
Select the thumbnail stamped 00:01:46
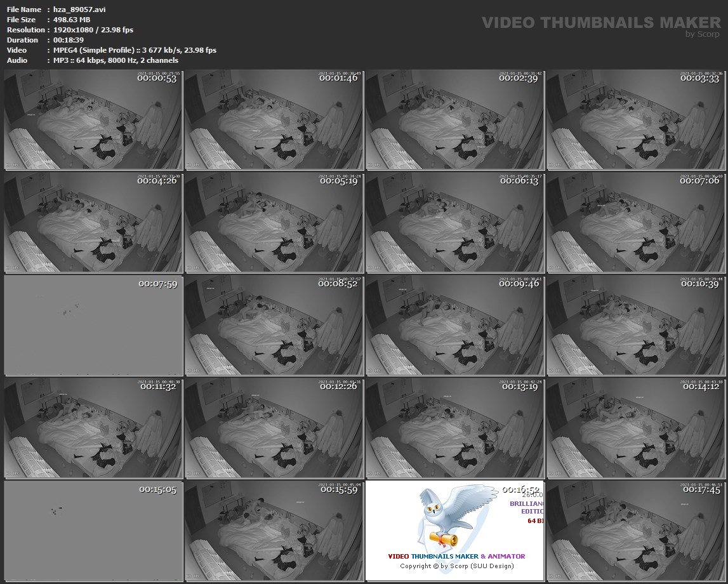point(274,120)
